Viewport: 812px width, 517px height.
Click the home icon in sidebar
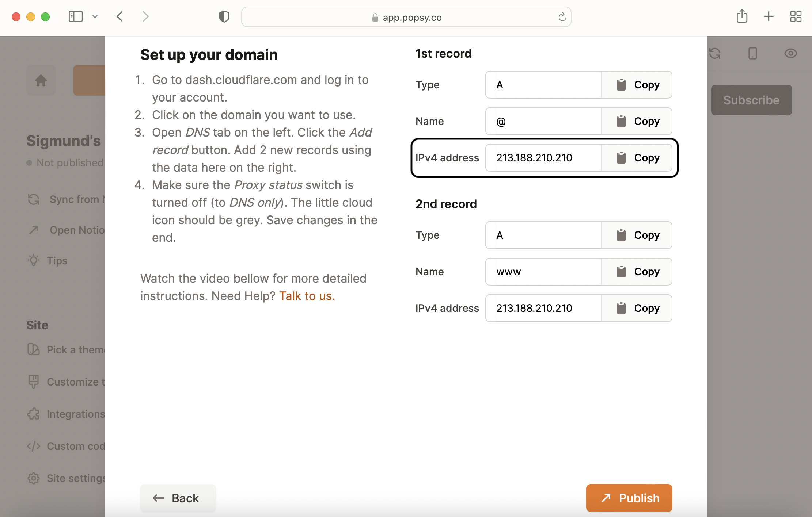point(41,80)
